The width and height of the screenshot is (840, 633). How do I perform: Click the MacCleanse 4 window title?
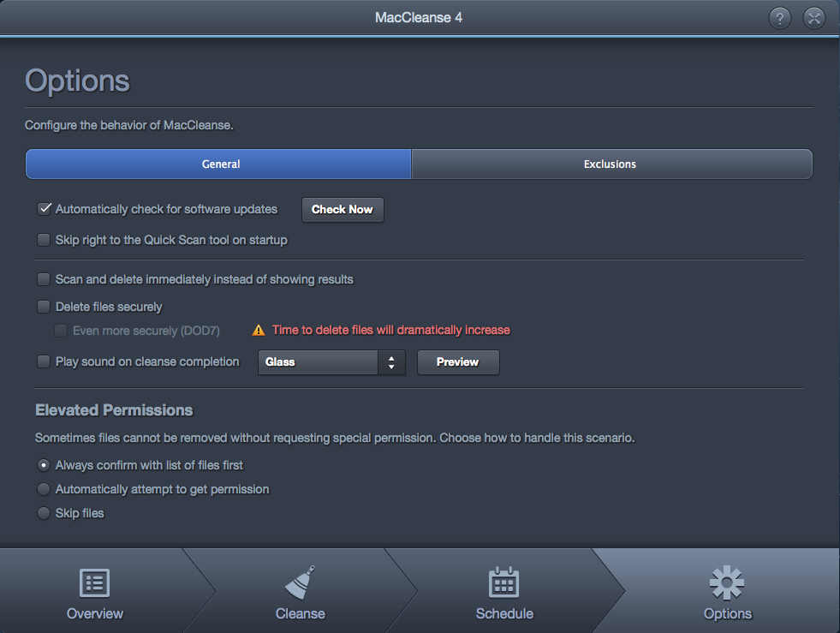(x=419, y=18)
